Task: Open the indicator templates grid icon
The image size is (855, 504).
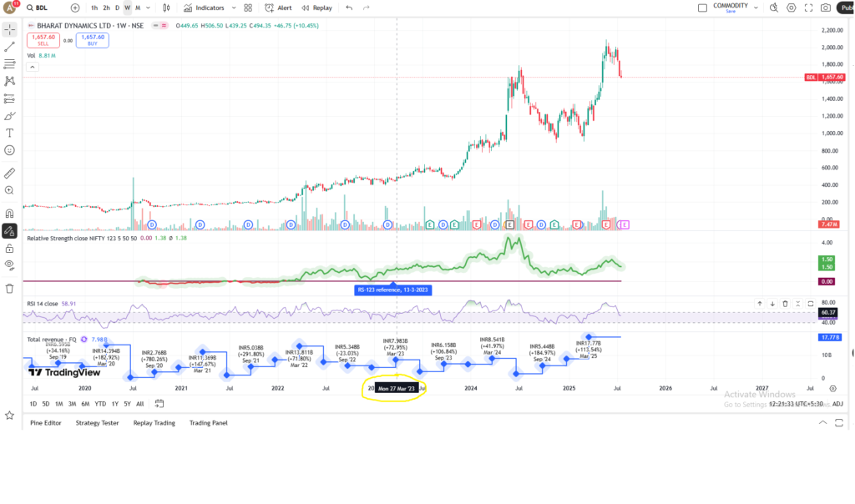Action: (x=248, y=8)
